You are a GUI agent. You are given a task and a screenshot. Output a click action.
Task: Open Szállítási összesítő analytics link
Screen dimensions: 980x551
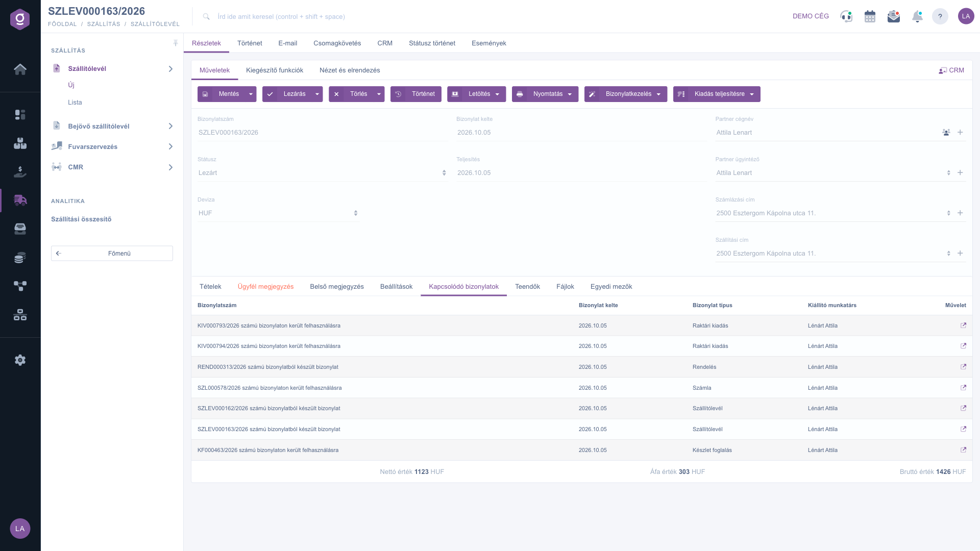pyautogui.click(x=81, y=219)
